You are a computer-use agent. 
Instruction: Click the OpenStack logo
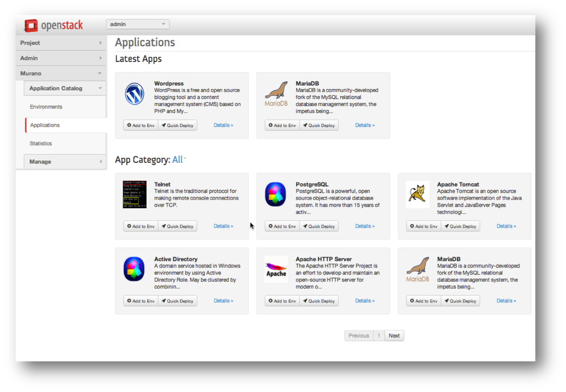click(x=53, y=25)
